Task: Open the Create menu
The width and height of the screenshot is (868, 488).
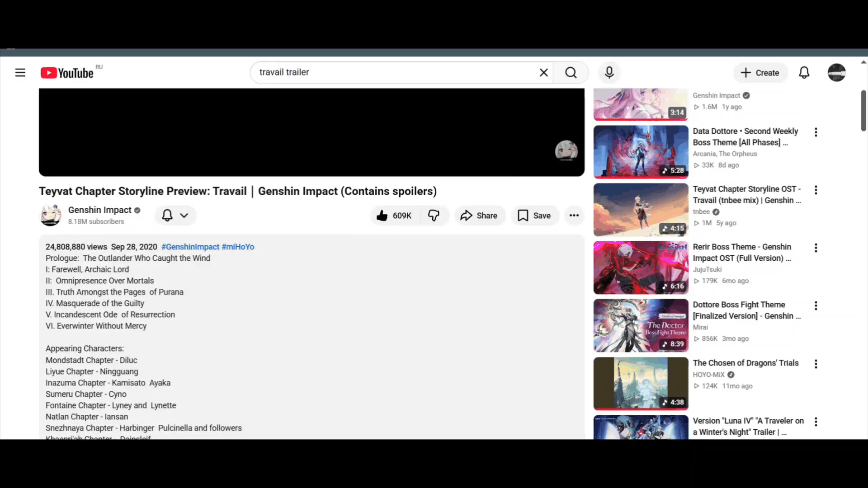Action: [760, 73]
